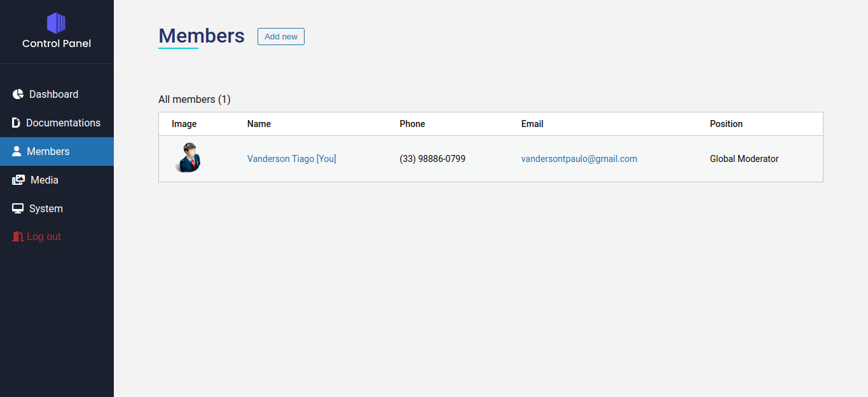Click the Documentations file icon
This screenshot has width=868, height=397.
click(x=16, y=123)
